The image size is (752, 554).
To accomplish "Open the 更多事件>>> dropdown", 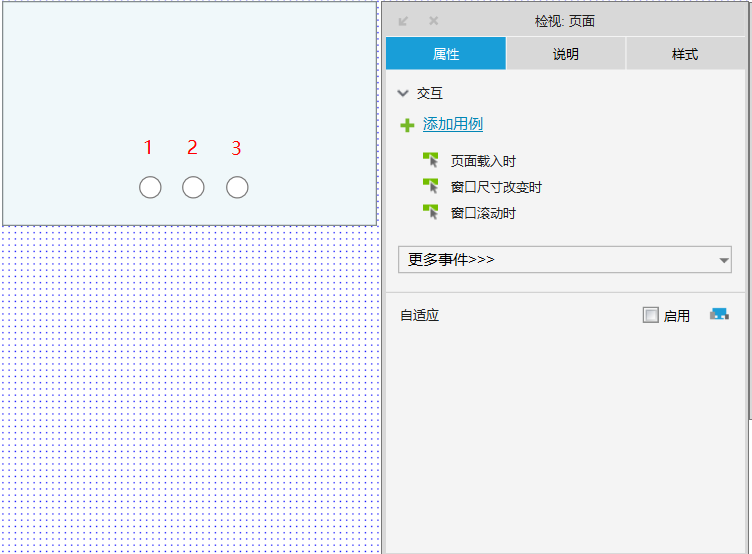I will click(x=564, y=259).
